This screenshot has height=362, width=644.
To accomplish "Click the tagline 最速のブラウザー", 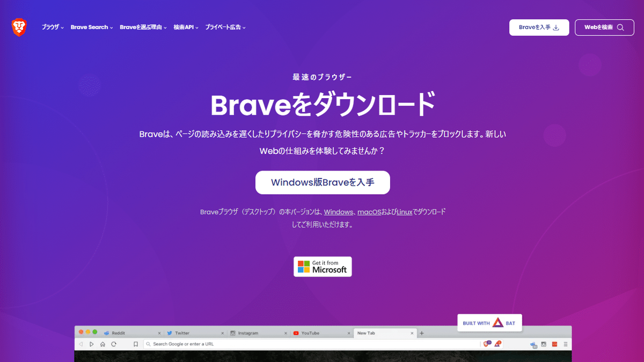I will [x=323, y=77].
